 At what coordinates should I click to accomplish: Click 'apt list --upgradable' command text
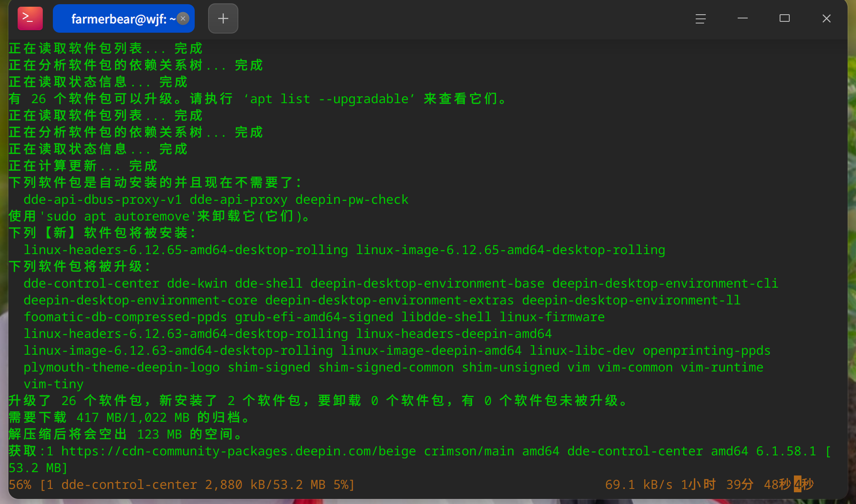point(329,99)
